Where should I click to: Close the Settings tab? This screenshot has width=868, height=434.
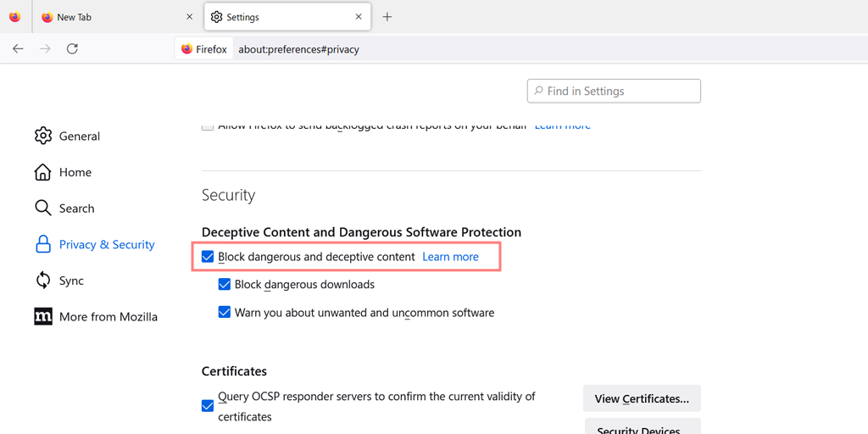[x=359, y=17]
